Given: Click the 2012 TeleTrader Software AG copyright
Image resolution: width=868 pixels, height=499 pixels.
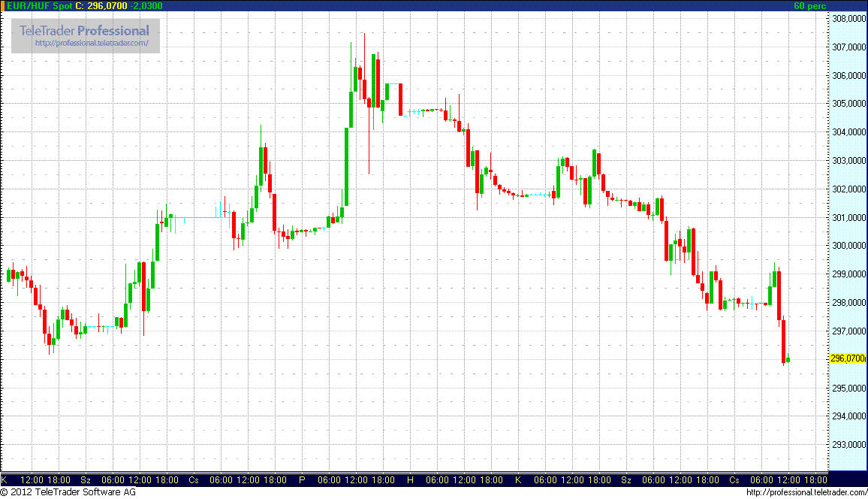Looking at the screenshot, I should click(x=68, y=491).
